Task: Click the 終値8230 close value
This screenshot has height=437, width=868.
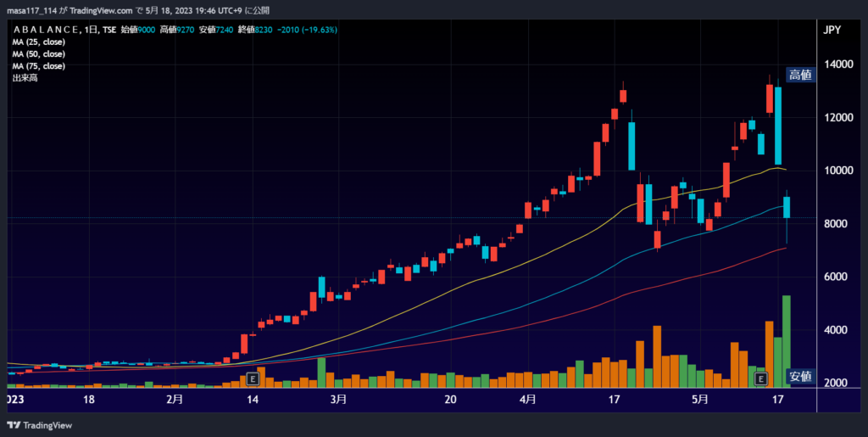Action: (x=255, y=30)
